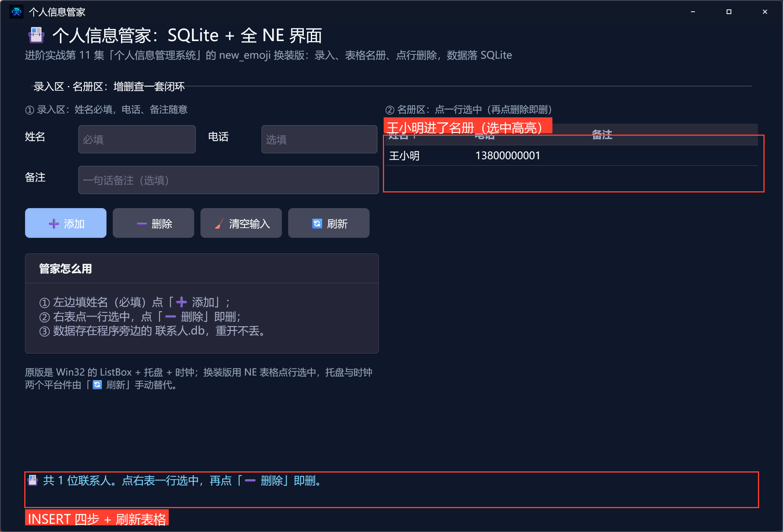Click the 录入区 · 名册区 section heading

(109, 86)
